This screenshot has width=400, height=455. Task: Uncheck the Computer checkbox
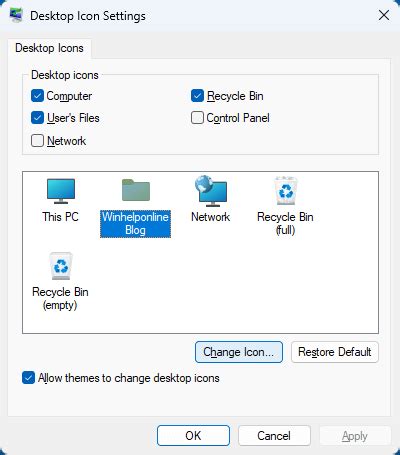(x=37, y=96)
